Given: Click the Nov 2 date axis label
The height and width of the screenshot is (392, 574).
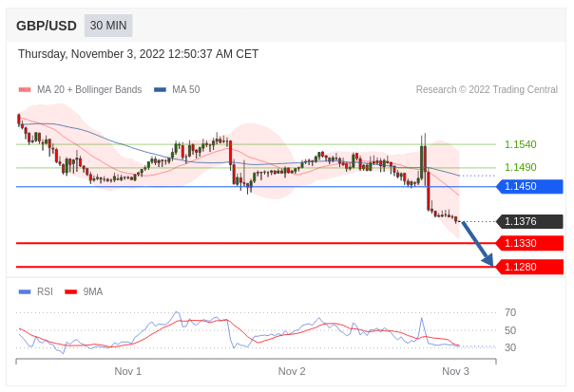Looking at the screenshot, I should pos(292,371).
